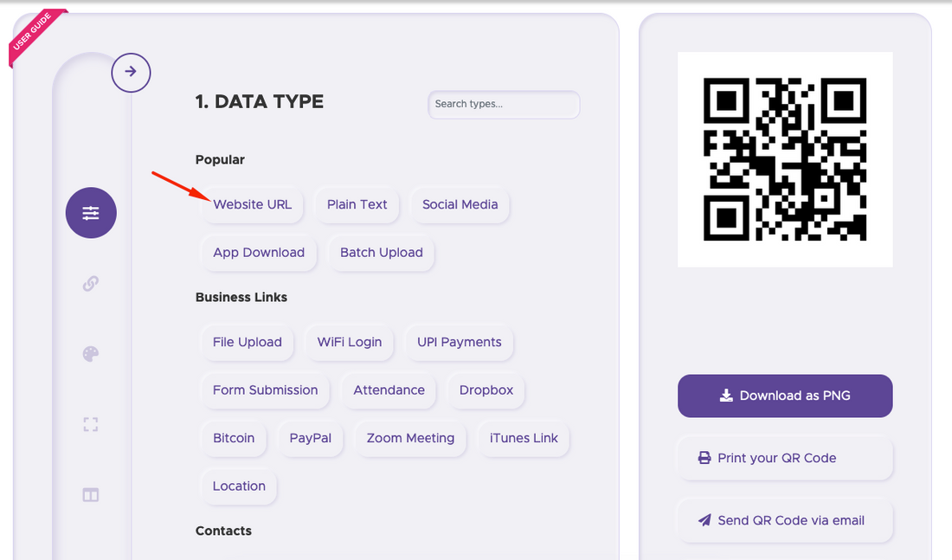Choose the Batch Upload type

click(381, 253)
